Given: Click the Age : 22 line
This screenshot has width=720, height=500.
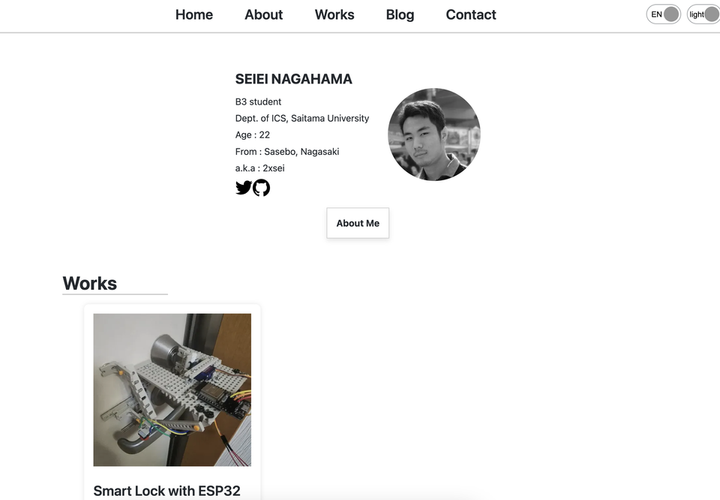Looking at the screenshot, I should point(253,135).
